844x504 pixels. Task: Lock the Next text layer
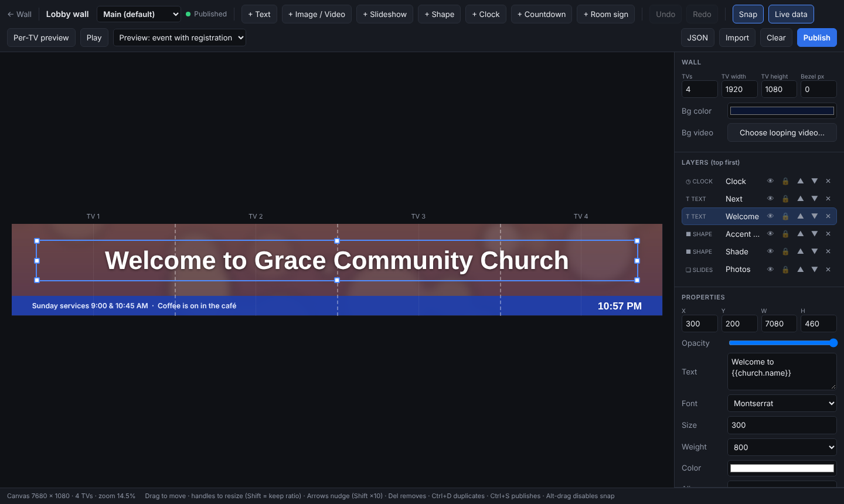pos(785,199)
